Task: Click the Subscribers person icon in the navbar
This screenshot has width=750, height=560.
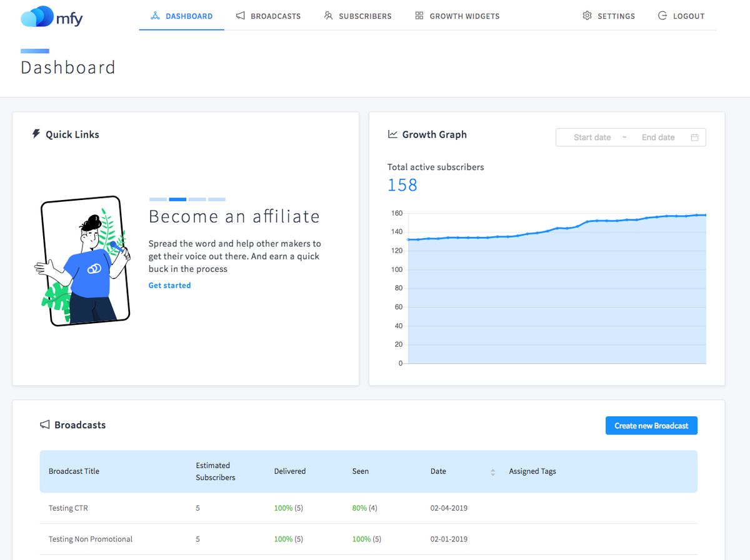Action: [x=328, y=16]
